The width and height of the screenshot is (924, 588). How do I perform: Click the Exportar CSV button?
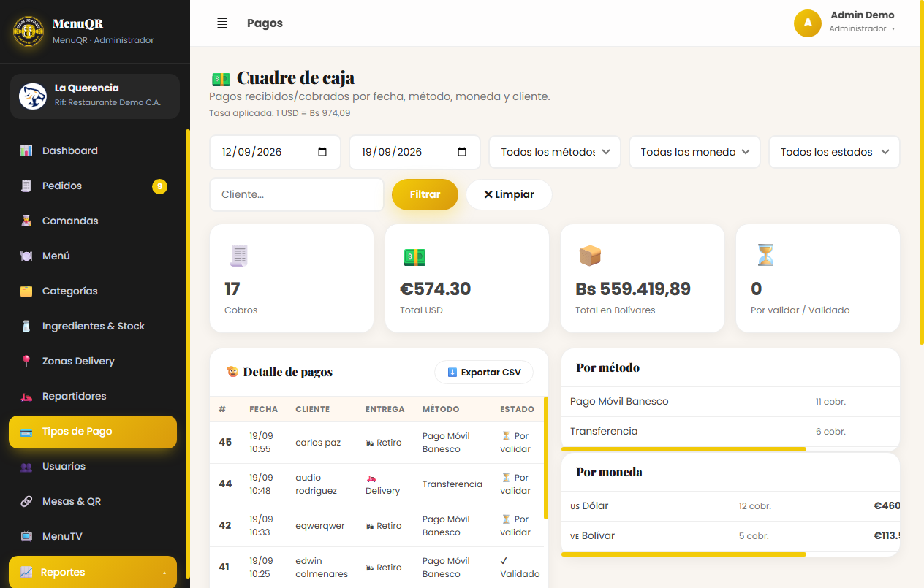[484, 372]
